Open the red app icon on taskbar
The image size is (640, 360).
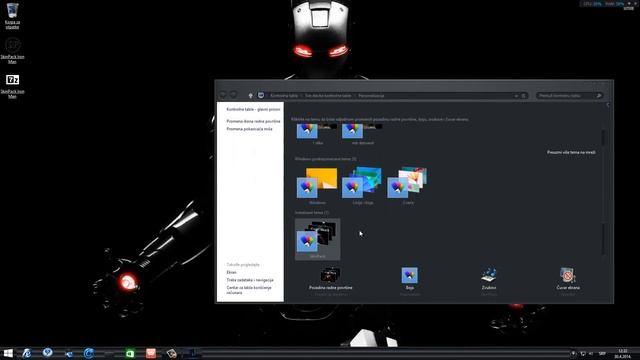click(x=151, y=353)
